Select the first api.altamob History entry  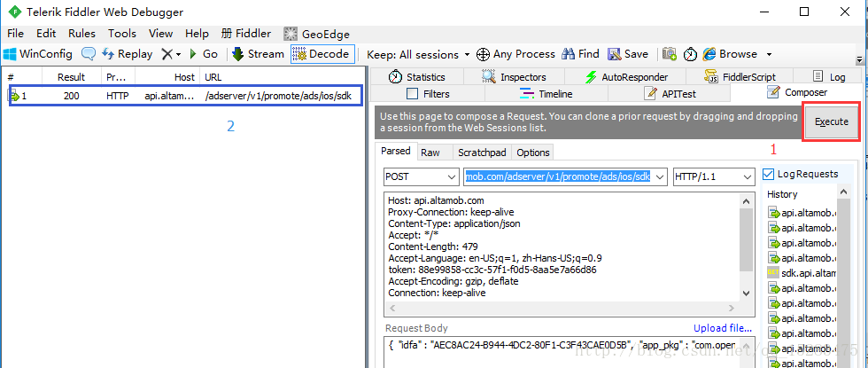tap(802, 212)
